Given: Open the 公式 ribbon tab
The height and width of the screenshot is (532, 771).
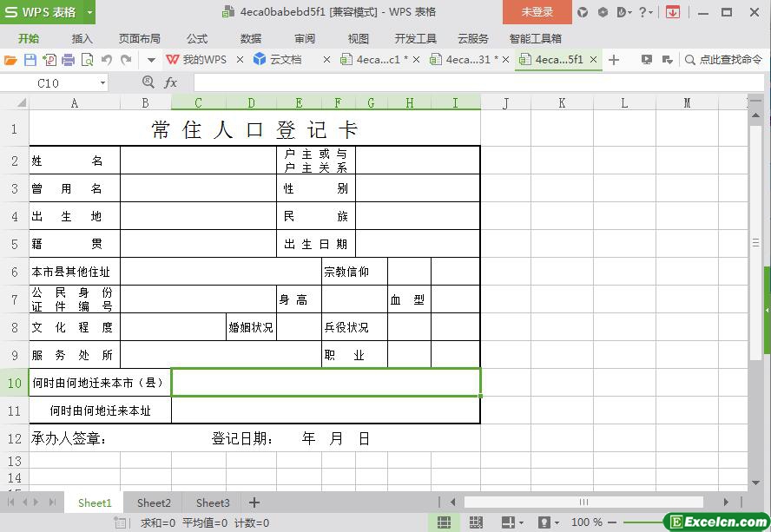Looking at the screenshot, I should 197,38.
